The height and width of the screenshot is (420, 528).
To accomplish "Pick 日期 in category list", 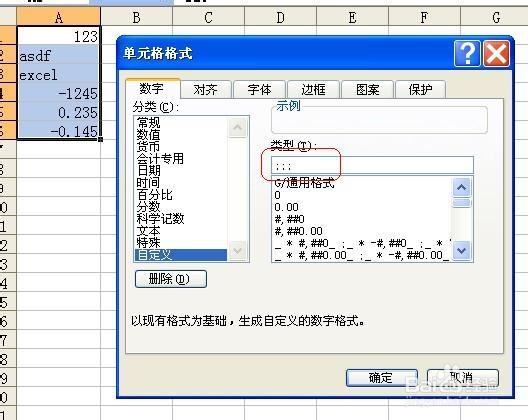I will [x=181, y=170].
